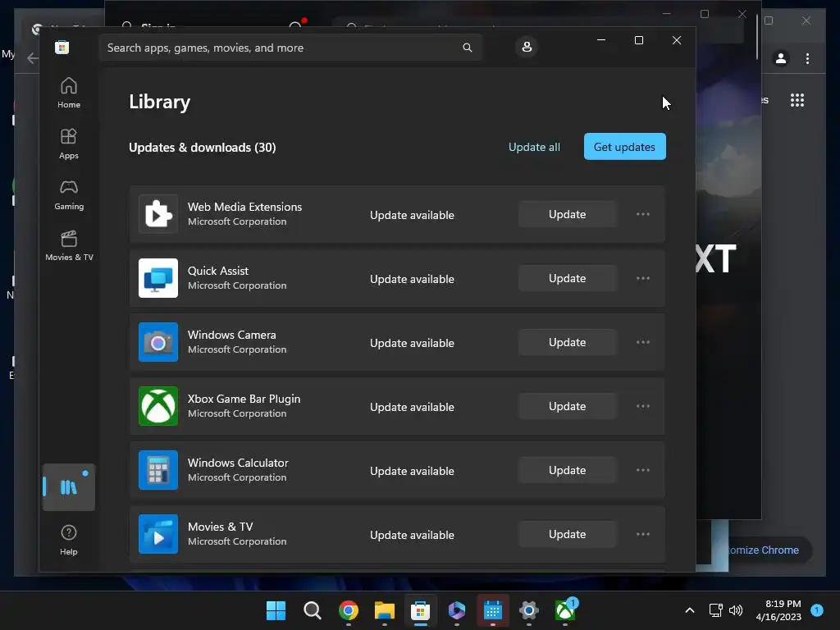Open more options for Xbox Game Bar Plugin
This screenshot has height=630, width=840.
pyautogui.click(x=643, y=407)
